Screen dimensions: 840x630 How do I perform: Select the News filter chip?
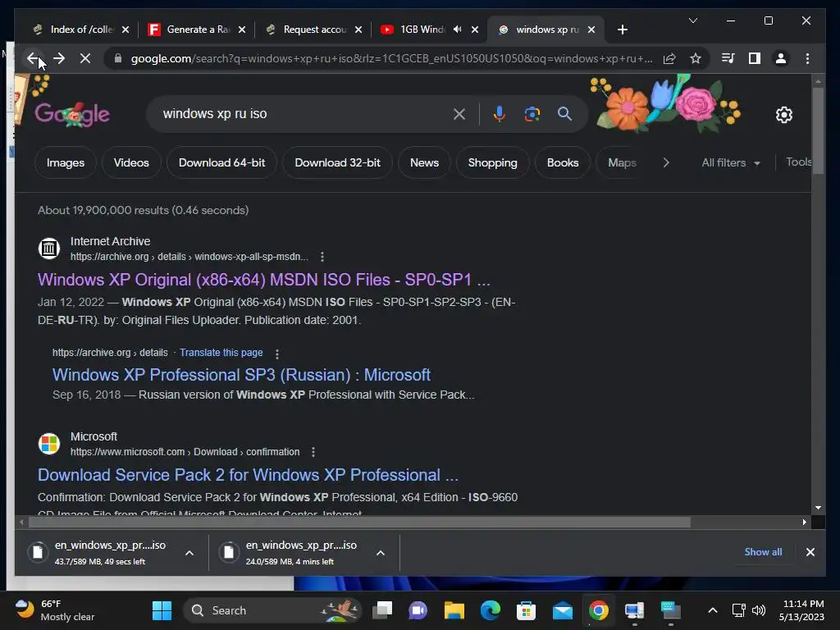coord(424,162)
